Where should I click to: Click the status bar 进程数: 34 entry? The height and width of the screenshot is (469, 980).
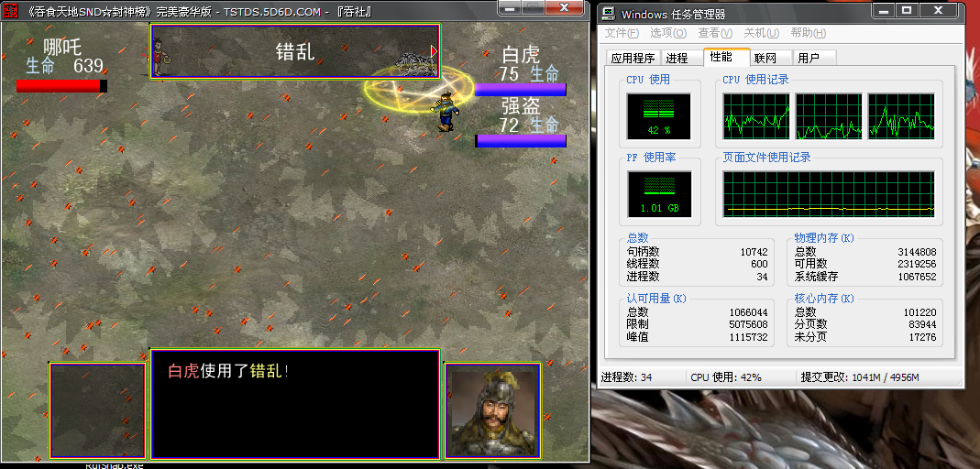pyautogui.click(x=626, y=377)
